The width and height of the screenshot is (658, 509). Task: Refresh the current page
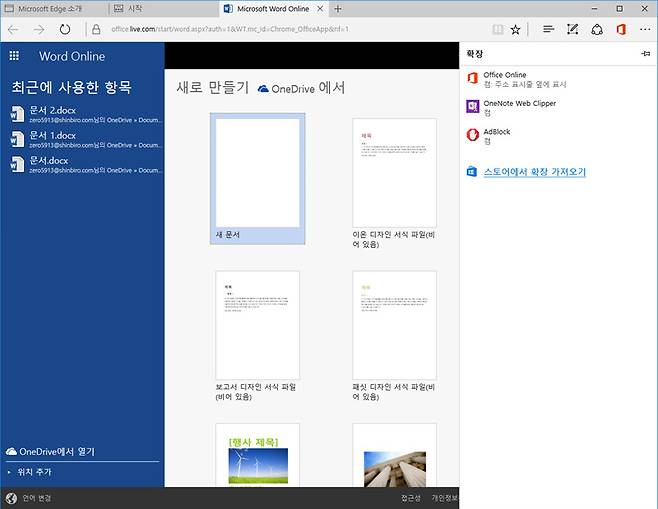pyautogui.click(x=65, y=29)
